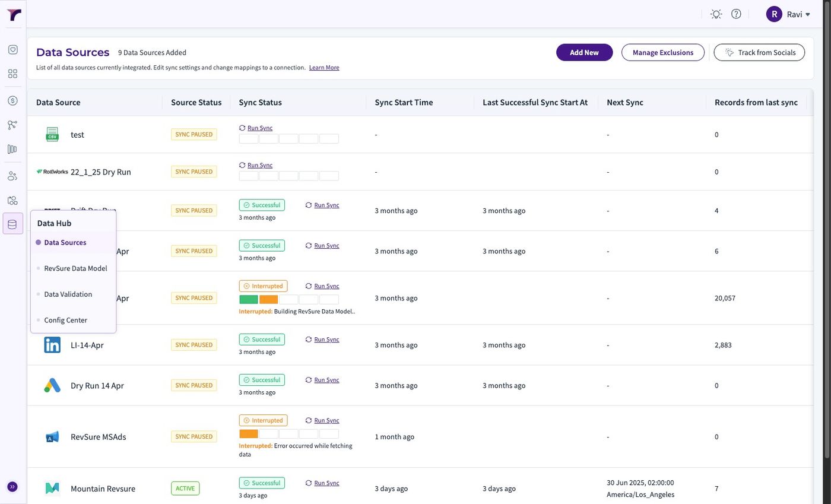Click Last Successful Sync Start At header
831x504 pixels.
(x=535, y=102)
